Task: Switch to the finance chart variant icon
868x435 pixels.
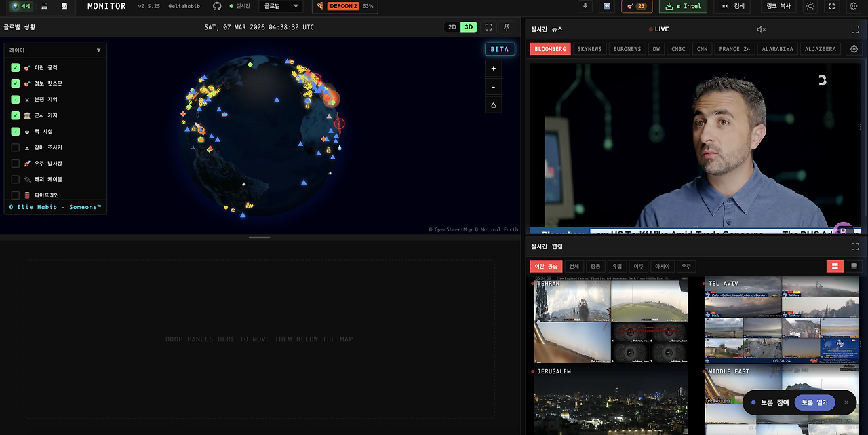Action: coord(64,6)
